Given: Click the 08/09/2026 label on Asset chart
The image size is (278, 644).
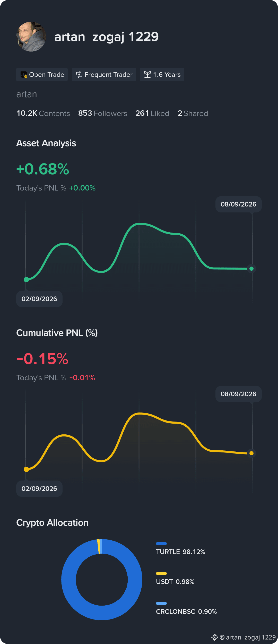Looking at the screenshot, I should [x=239, y=204].
